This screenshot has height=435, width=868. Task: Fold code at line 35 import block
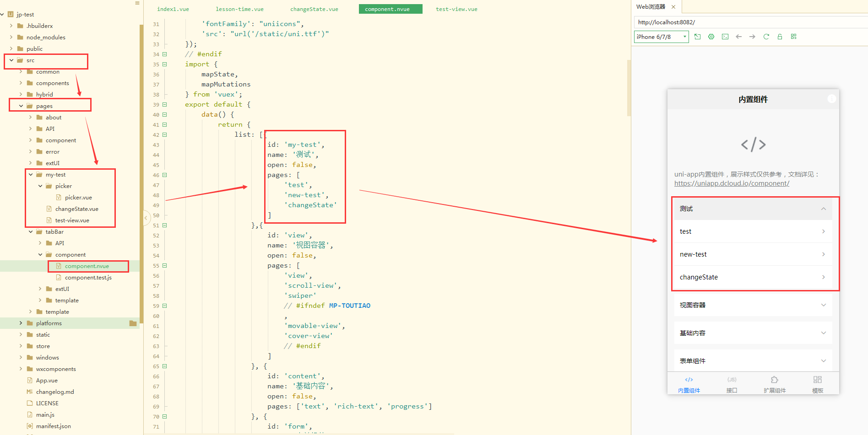(165, 64)
